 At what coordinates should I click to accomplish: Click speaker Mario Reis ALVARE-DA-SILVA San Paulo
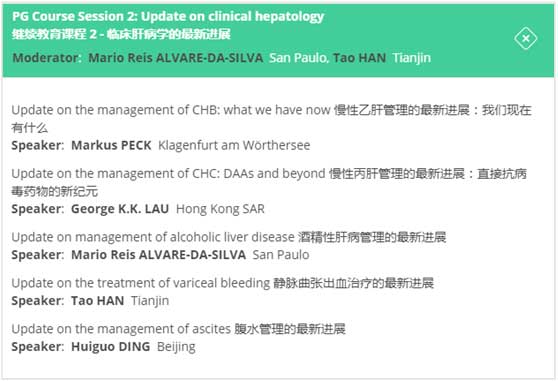click(x=190, y=255)
